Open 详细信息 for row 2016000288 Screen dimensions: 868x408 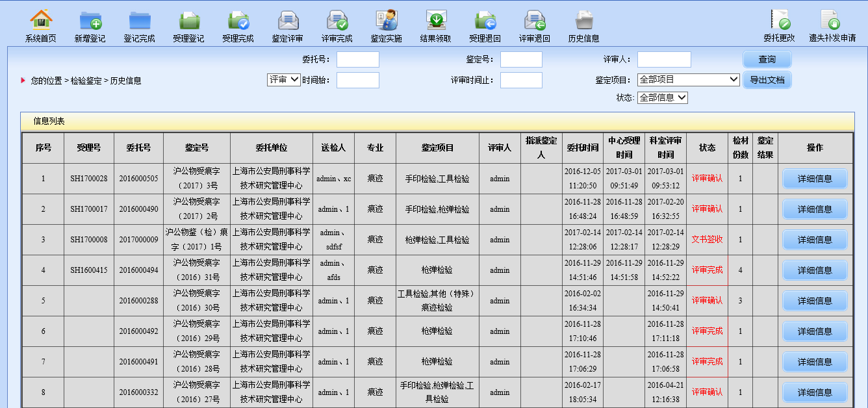tap(815, 301)
